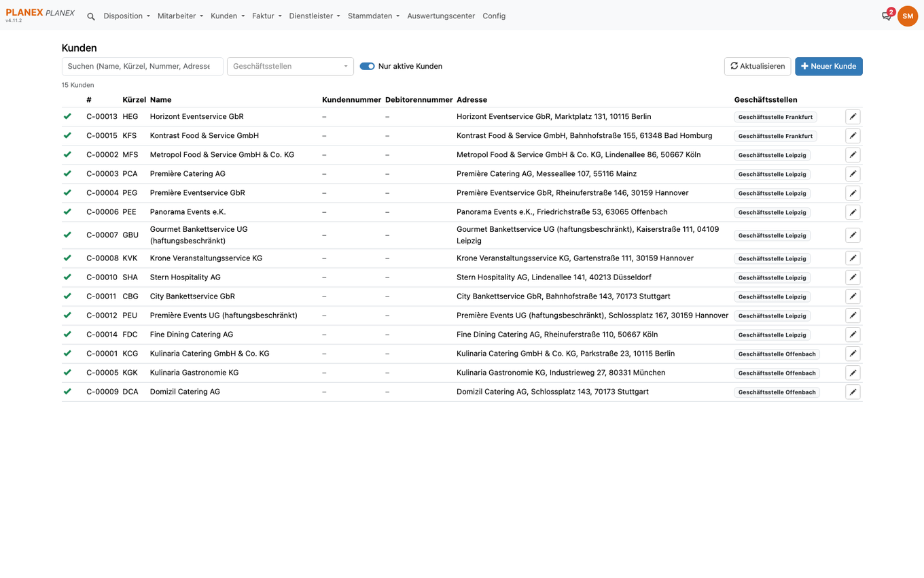Click the edit pencil for Krone Veranstaltungsservice KG
The image size is (924, 578).
click(x=853, y=258)
